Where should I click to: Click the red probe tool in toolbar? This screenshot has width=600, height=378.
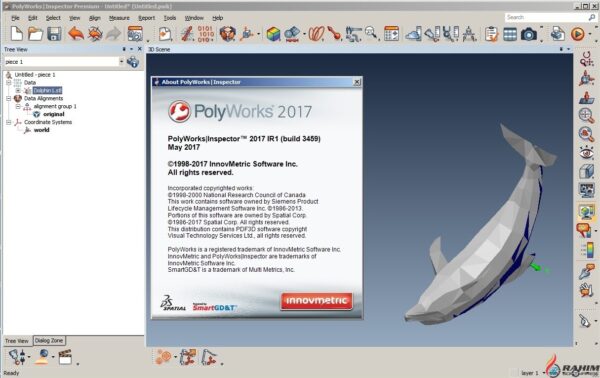pyautogui.click(x=334, y=34)
